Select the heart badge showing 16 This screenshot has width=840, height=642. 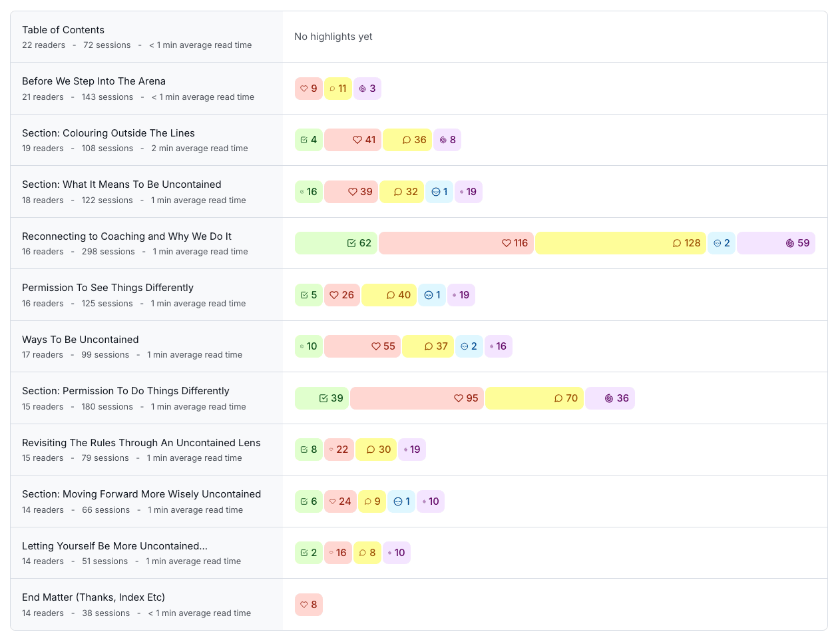click(338, 553)
